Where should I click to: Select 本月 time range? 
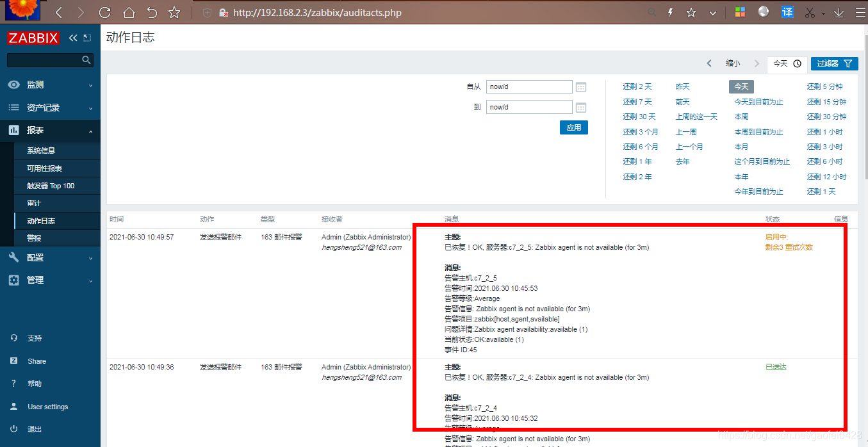(741, 147)
